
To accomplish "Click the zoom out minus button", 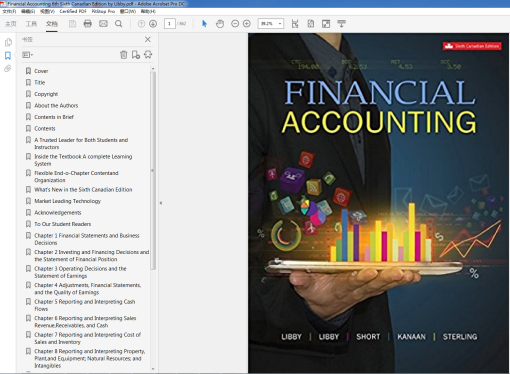I will (x=235, y=24).
